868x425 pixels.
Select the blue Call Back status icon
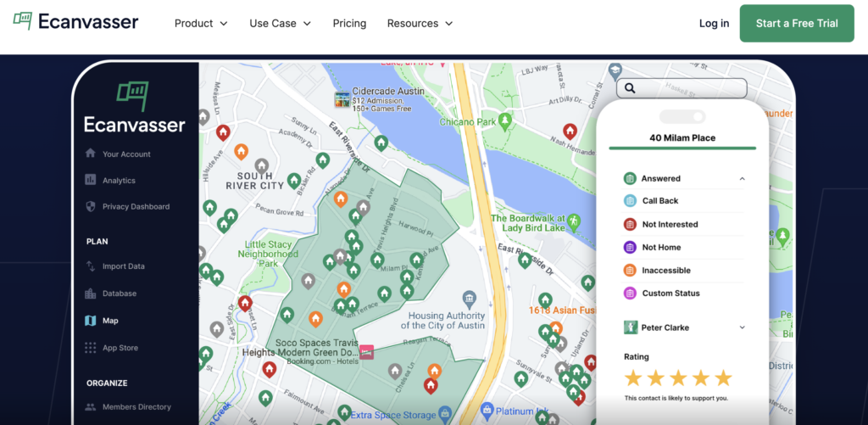[630, 200]
